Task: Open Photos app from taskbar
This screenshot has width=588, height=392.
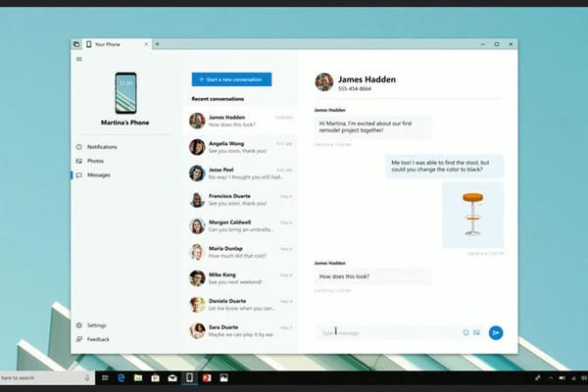Action: (x=223, y=378)
